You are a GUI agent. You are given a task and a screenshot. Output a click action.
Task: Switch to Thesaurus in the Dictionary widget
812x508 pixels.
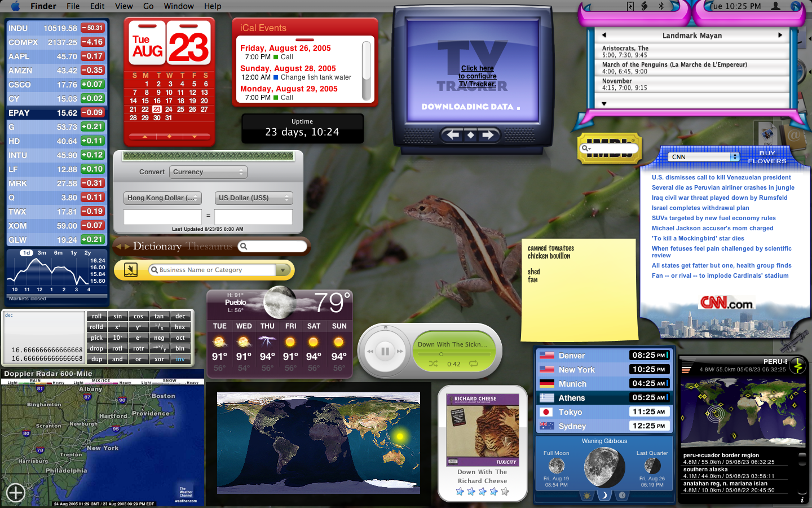point(209,247)
